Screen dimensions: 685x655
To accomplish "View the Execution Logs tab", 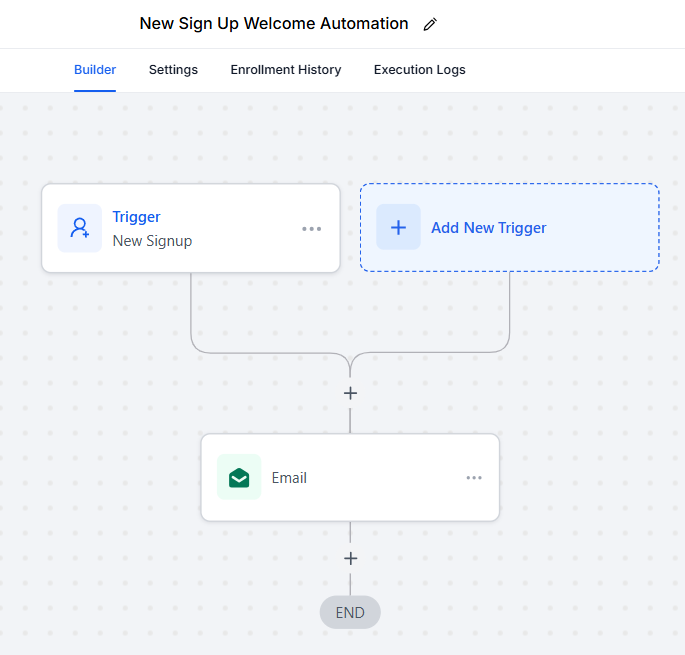I will 419,70.
